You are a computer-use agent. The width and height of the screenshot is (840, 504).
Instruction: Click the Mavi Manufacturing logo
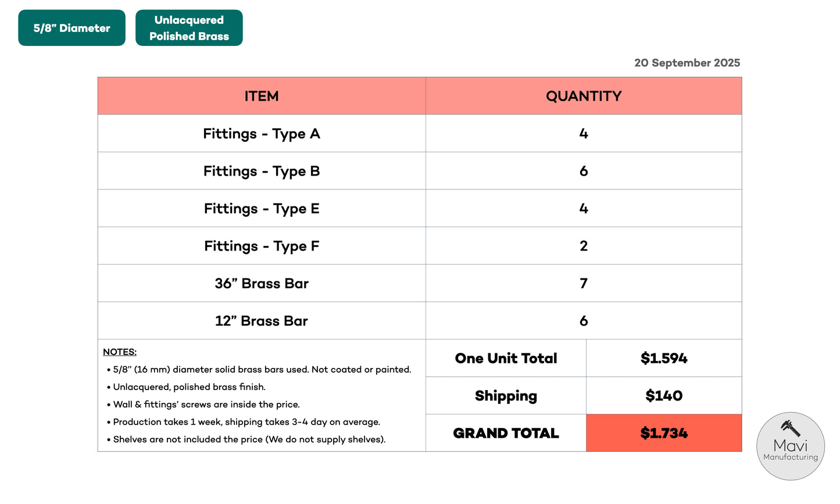tap(790, 446)
